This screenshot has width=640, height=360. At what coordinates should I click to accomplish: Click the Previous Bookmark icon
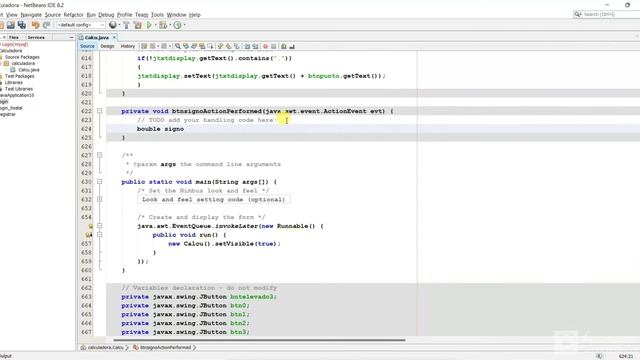tap(220, 47)
